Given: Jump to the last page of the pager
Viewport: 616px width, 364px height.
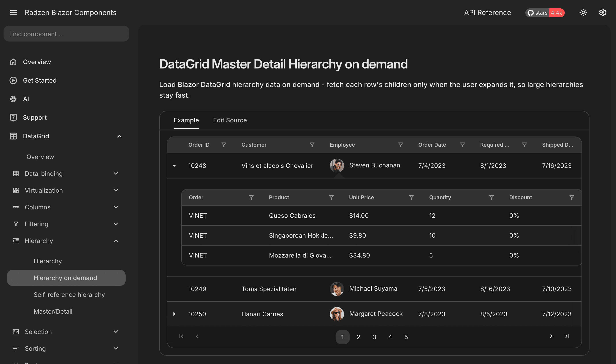Looking at the screenshot, I should (567, 336).
